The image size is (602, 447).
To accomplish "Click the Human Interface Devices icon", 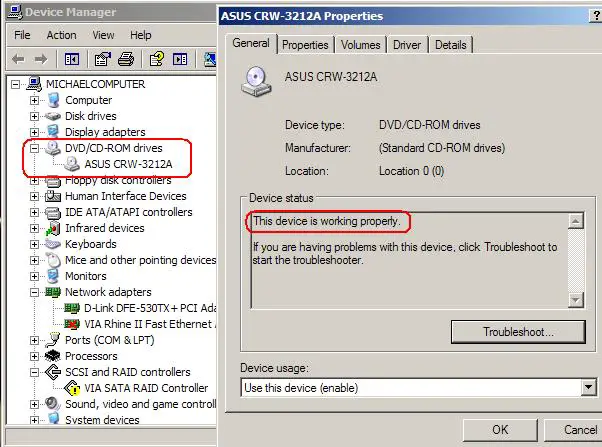I will tap(53, 196).
